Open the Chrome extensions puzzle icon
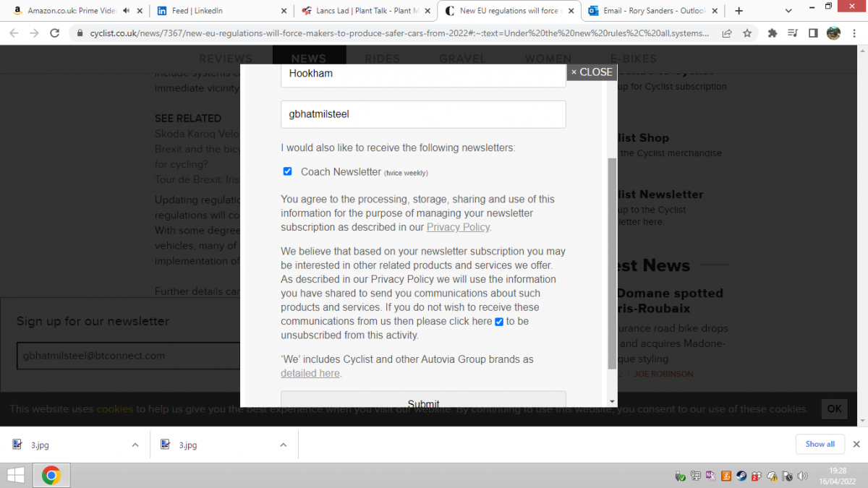Image resolution: width=868 pixels, height=488 pixels. click(x=773, y=33)
